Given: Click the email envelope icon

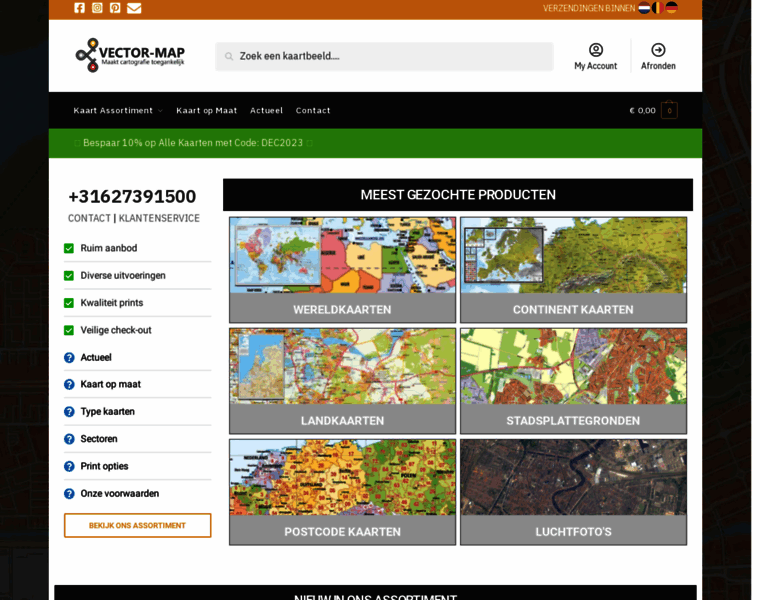Looking at the screenshot, I should tap(134, 8).
